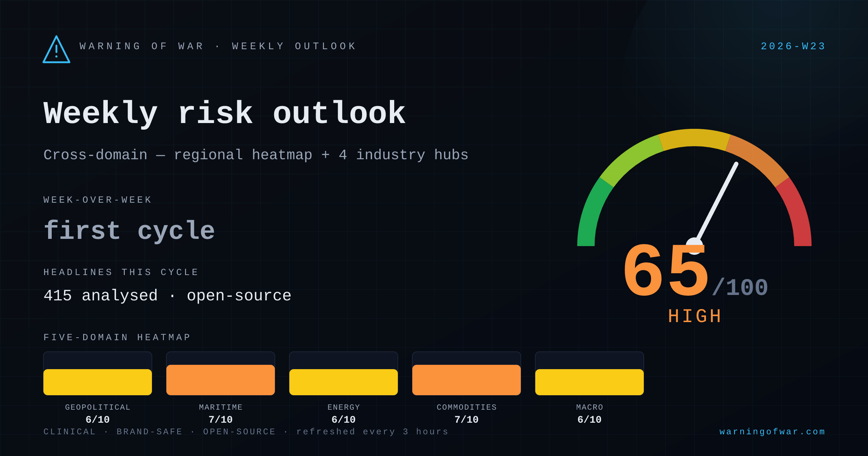The image size is (868, 456).
Task: Click the "CLINICAL · BRAND-SAFE · OPEN-SOURCE" footer text
Action: click(x=159, y=432)
